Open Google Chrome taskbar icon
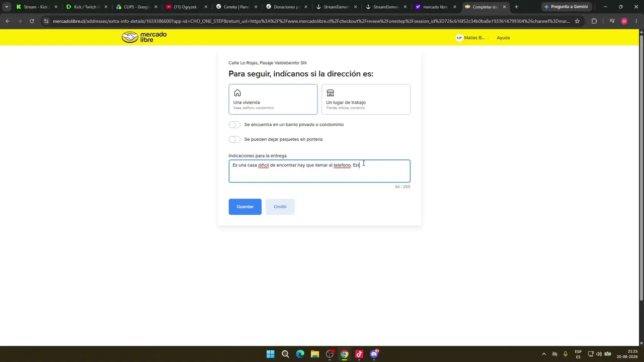Image resolution: width=644 pixels, height=362 pixels. pos(344,354)
